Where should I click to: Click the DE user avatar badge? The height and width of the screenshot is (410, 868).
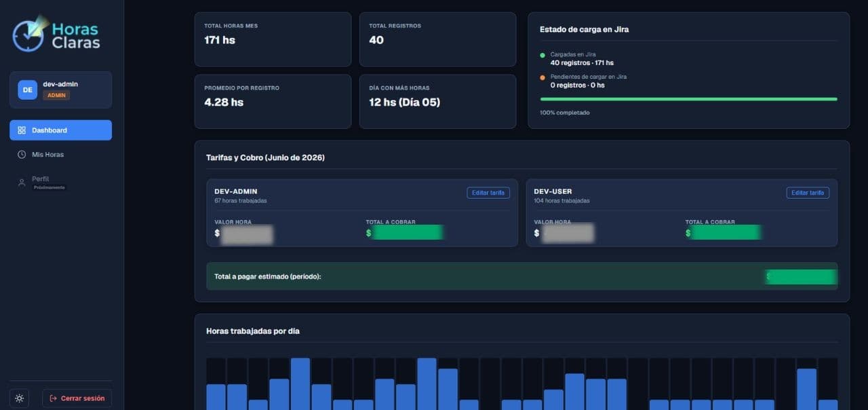click(x=27, y=90)
